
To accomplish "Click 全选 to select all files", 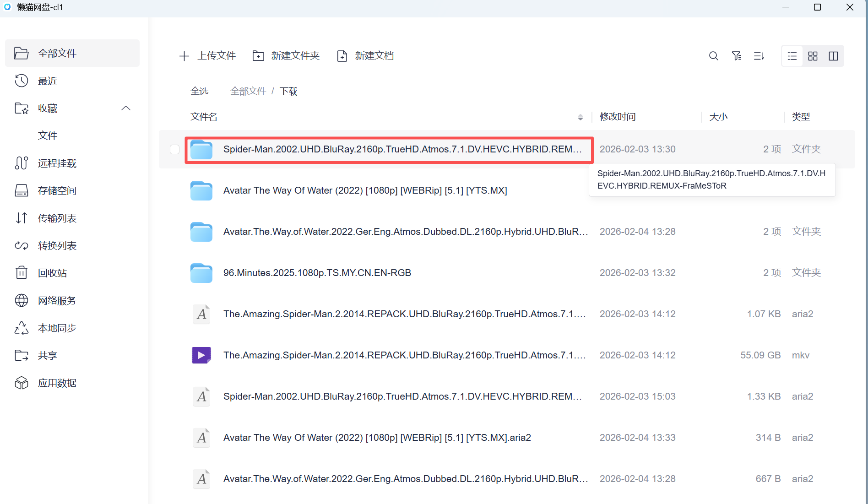I will click(x=200, y=91).
